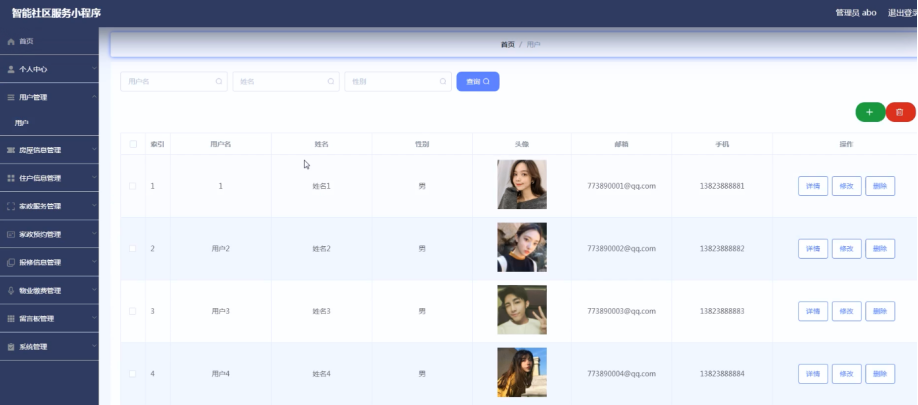Click the email 773890001@qq.com
918x405 pixels.
621,186
